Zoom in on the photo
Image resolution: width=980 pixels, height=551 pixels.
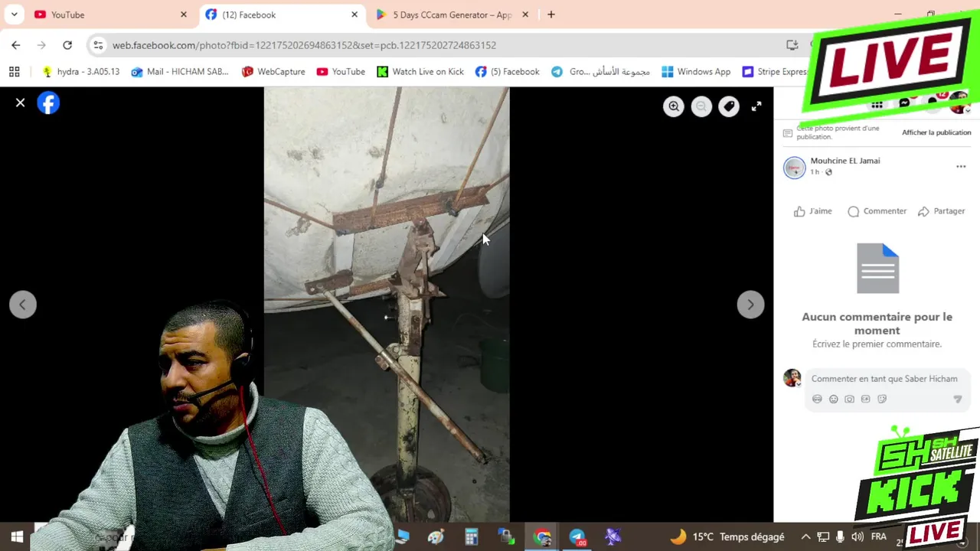tap(674, 106)
